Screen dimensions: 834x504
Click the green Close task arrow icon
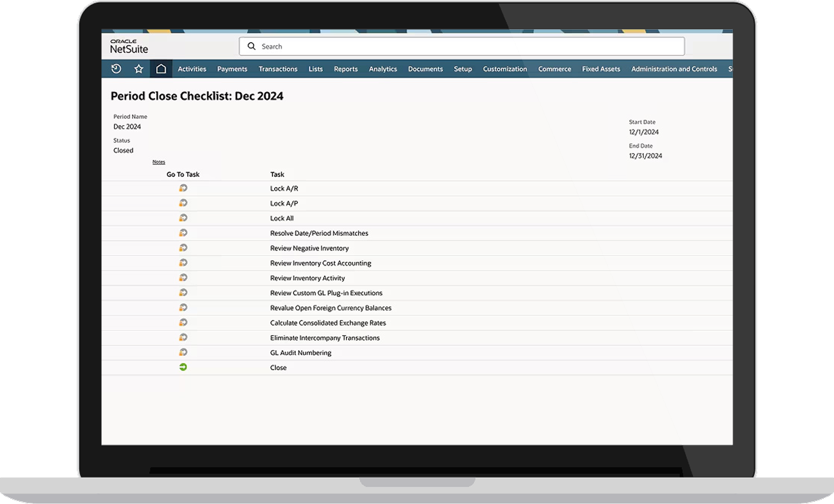[183, 367]
